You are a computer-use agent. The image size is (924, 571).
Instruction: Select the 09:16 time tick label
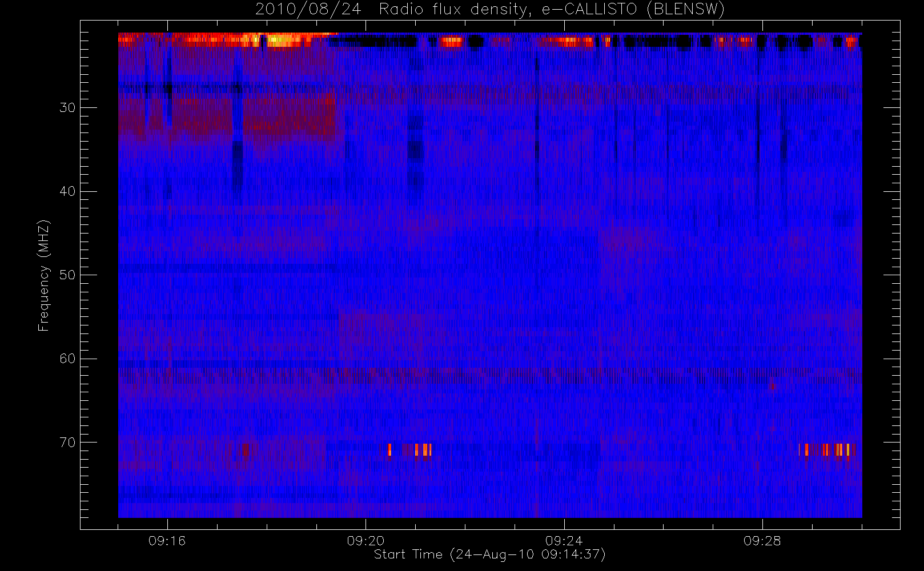[x=167, y=541]
